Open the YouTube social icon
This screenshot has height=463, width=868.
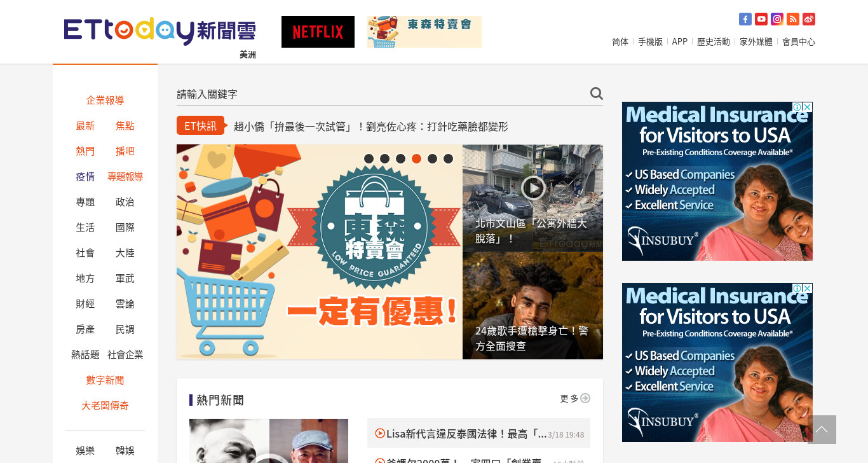pos(761,19)
